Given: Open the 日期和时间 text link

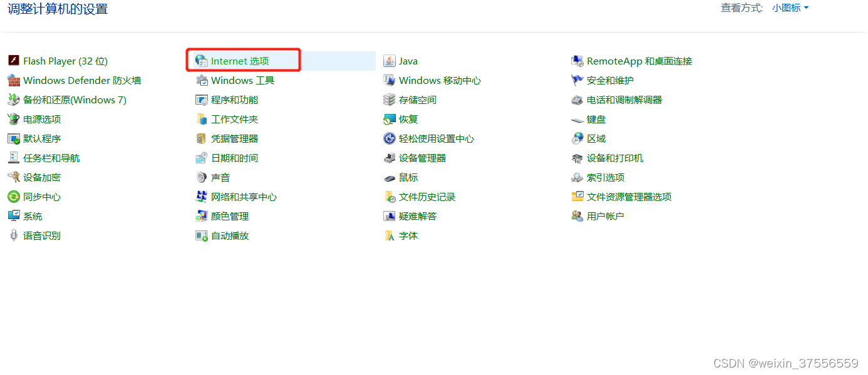Looking at the screenshot, I should [234, 158].
